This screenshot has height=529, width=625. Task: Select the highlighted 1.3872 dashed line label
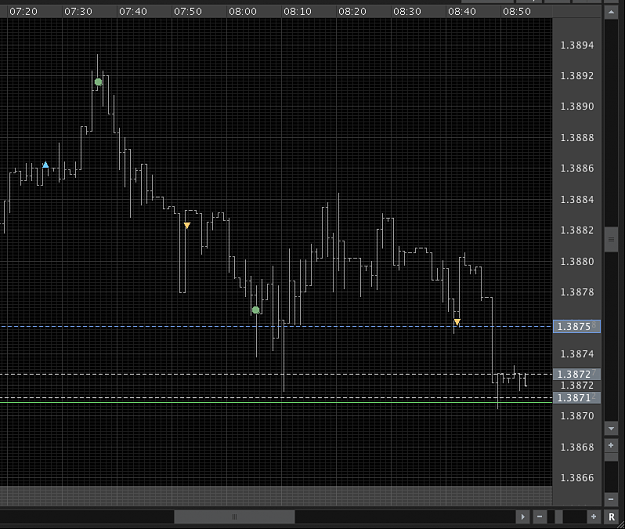click(577, 374)
